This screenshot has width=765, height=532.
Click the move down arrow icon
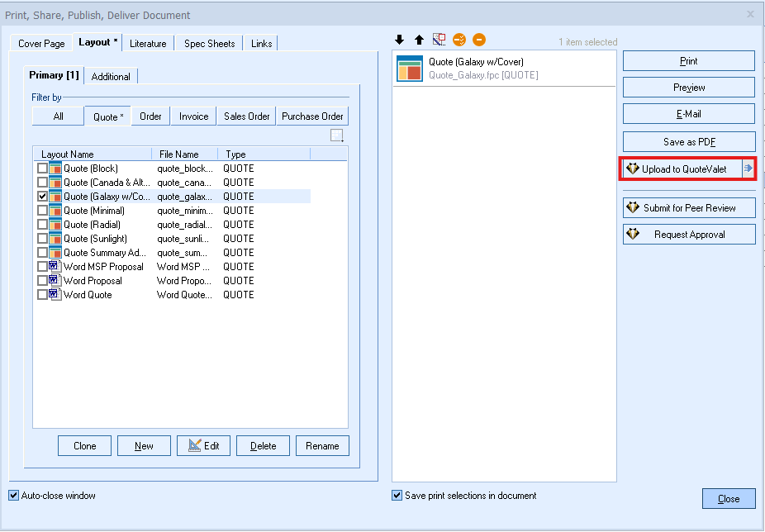pos(400,40)
